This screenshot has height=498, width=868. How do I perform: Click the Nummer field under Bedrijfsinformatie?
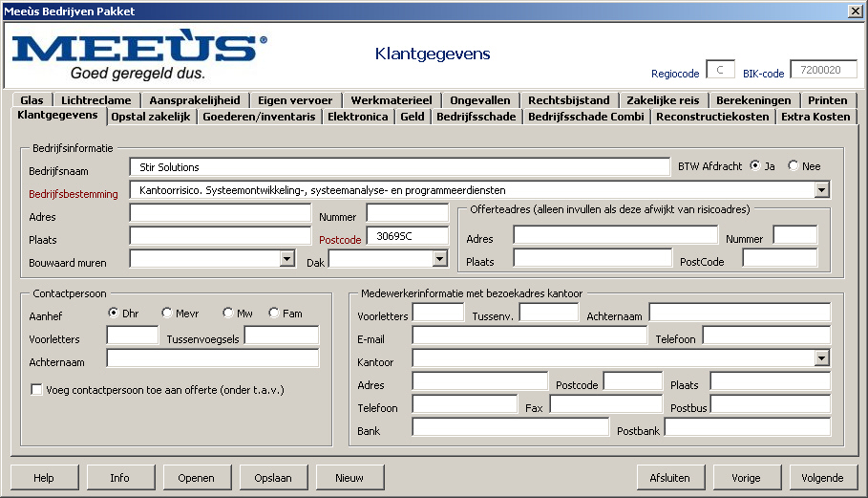pyautogui.click(x=408, y=213)
